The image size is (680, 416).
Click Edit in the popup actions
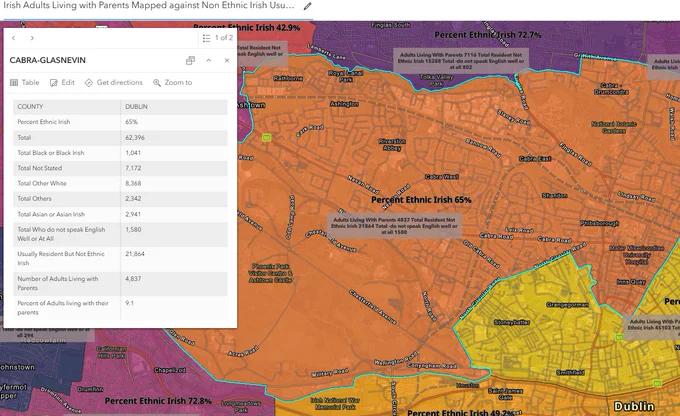pos(62,82)
